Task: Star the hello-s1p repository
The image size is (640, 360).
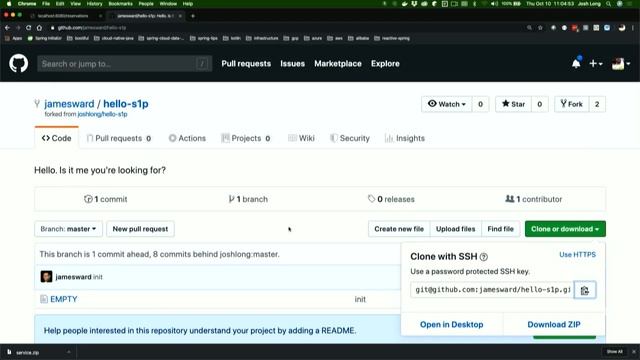Action: [x=513, y=104]
